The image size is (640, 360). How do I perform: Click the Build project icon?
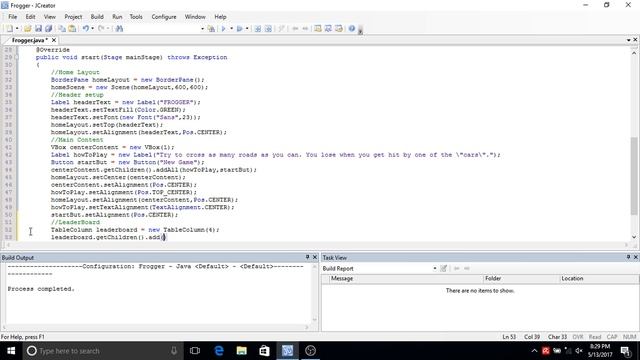pyautogui.click(x=211, y=29)
